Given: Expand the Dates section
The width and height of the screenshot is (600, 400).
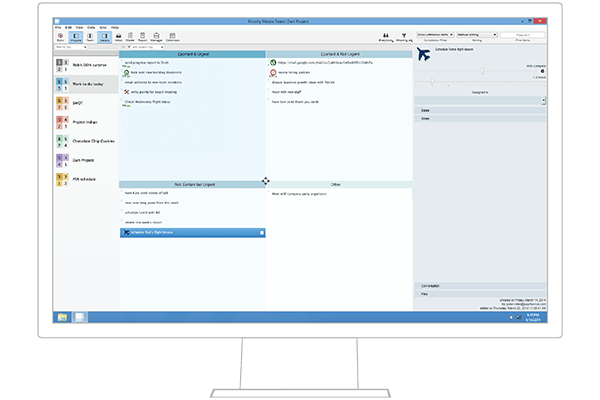Looking at the screenshot, I should (480, 111).
